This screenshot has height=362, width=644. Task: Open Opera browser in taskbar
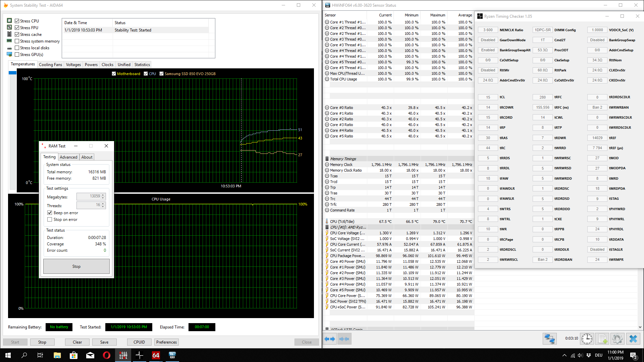[107, 355]
